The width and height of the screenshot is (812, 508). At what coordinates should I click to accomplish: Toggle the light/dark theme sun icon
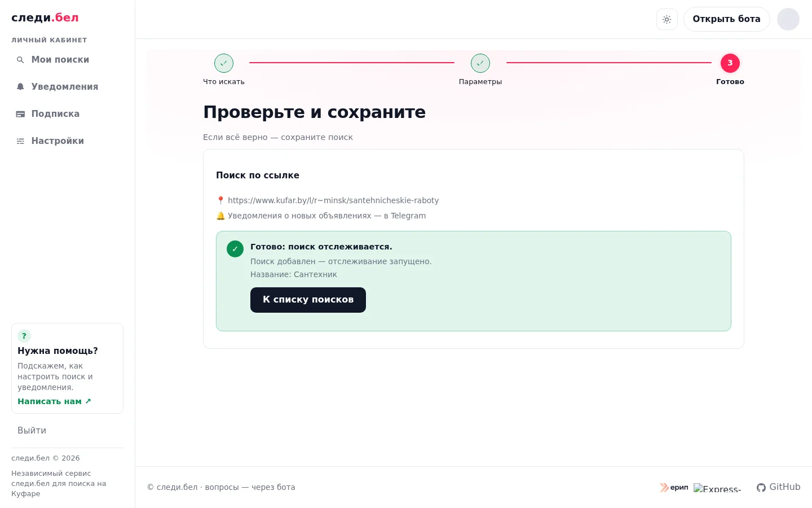pos(667,19)
